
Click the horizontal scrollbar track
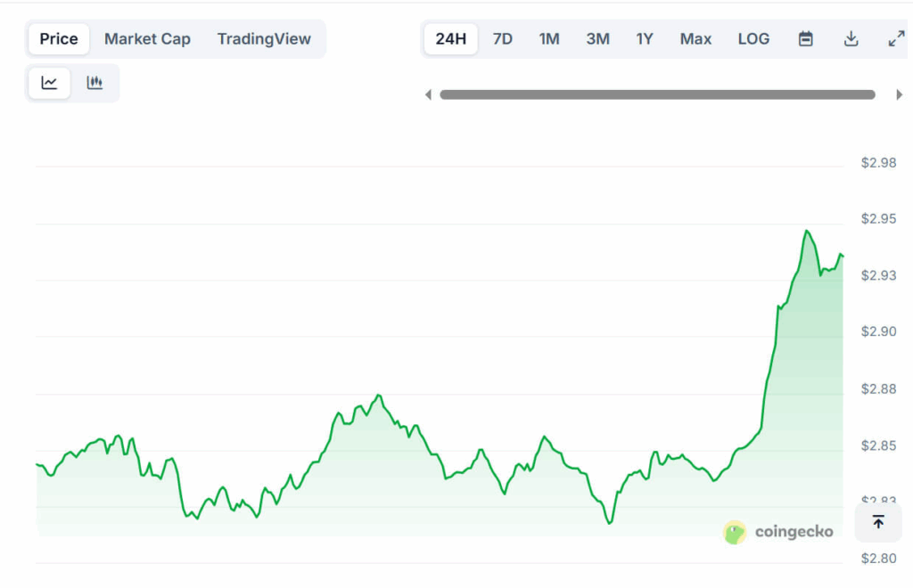coord(657,94)
